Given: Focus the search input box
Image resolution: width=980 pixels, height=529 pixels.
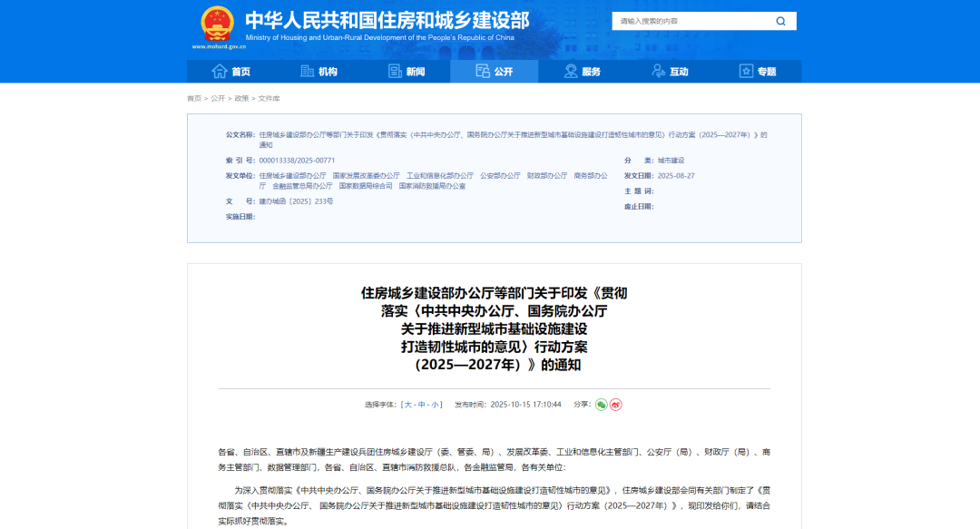Looking at the screenshot, I should [x=690, y=21].
